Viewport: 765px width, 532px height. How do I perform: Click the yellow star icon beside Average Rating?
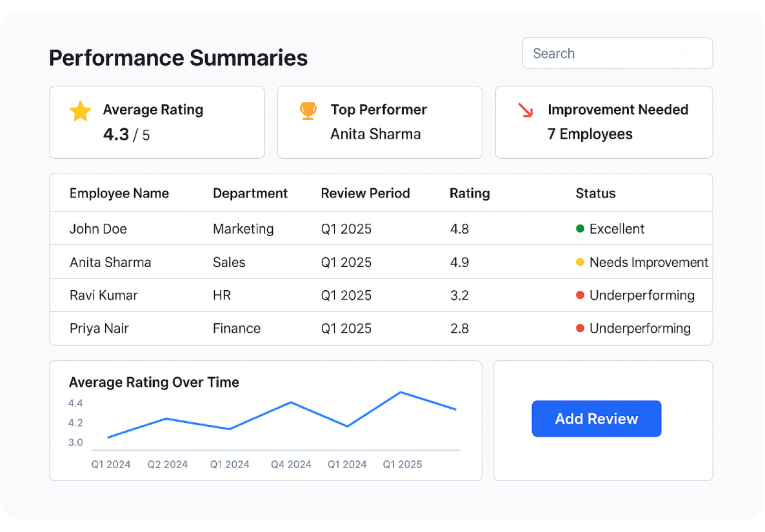click(81, 111)
